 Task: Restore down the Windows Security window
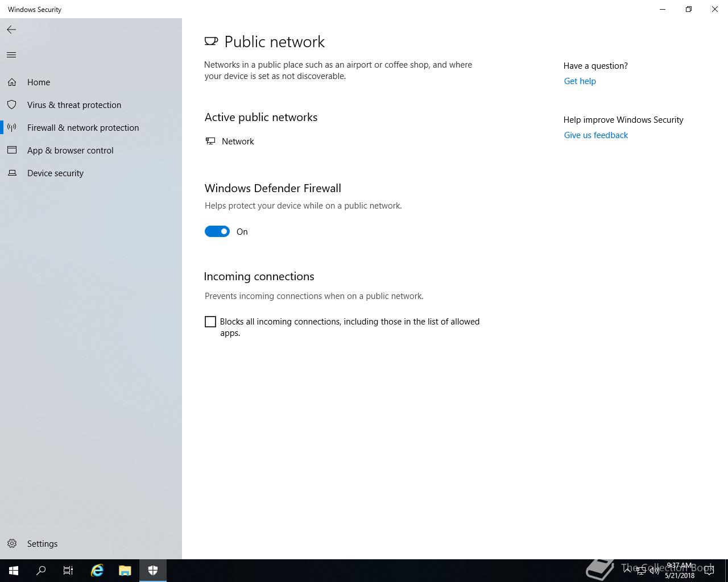coord(689,9)
